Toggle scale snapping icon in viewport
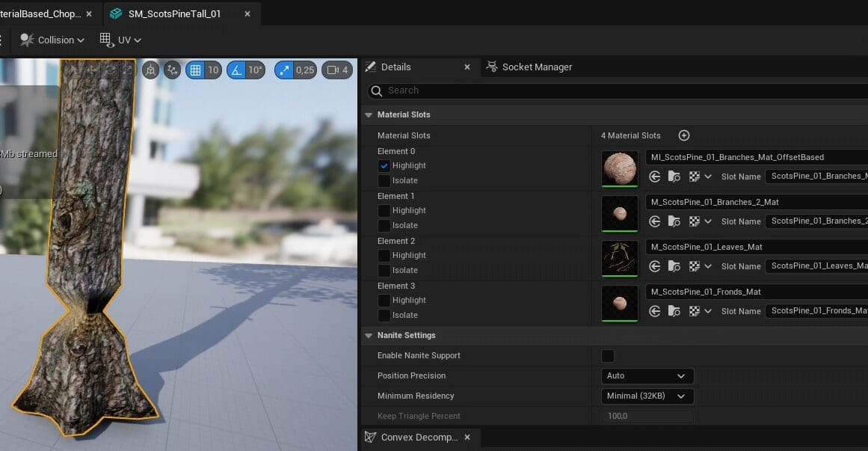The image size is (868, 451). 284,70
